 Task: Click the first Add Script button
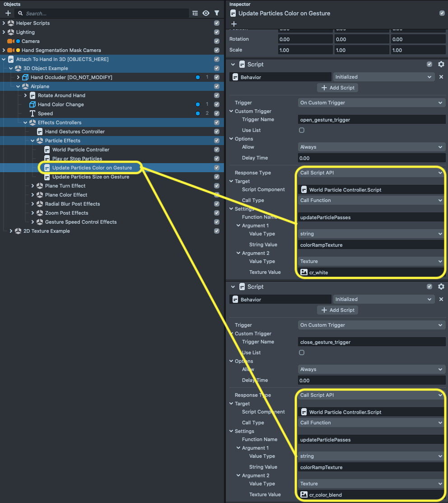tap(337, 88)
